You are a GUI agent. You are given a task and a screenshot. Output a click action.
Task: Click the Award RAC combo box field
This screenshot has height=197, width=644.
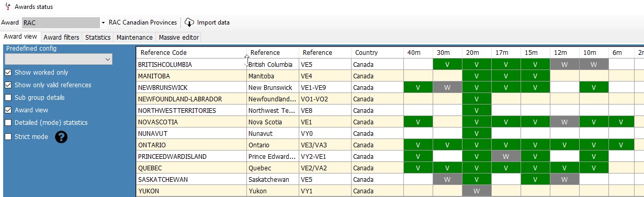[61, 22]
